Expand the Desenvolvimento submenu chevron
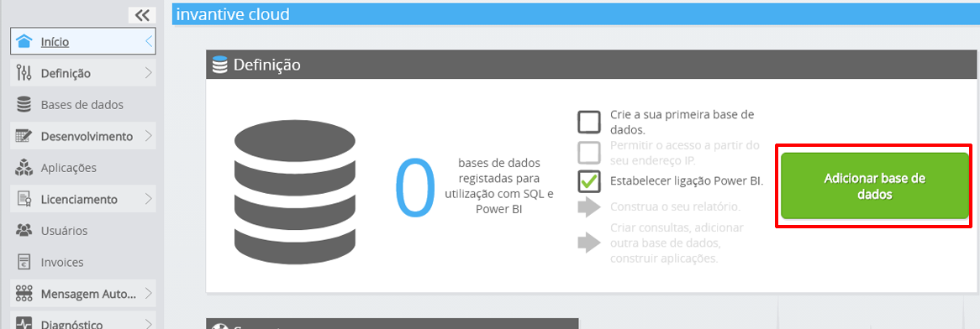This screenshot has height=329, width=980. 148,135
